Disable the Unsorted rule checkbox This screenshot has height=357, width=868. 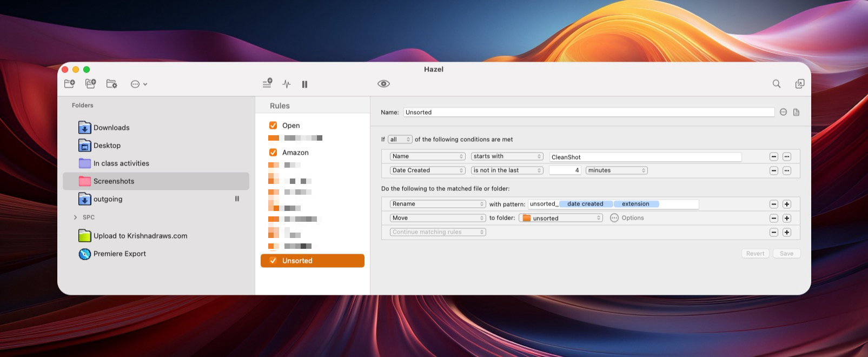[x=273, y=261]
